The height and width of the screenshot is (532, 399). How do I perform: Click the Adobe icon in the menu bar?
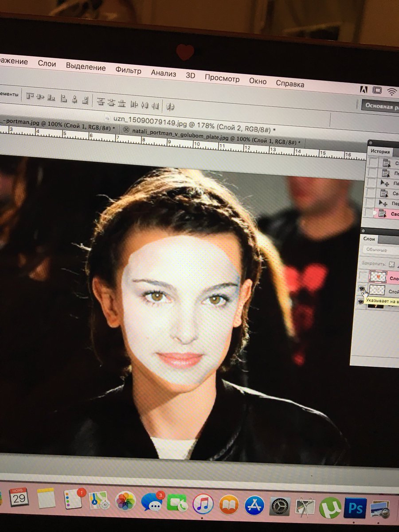363,89
